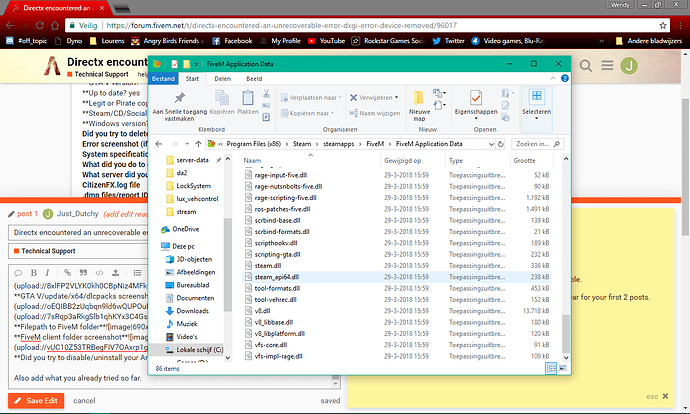Switch to the Beeld ribbon tab

click(x=254, y=79)
